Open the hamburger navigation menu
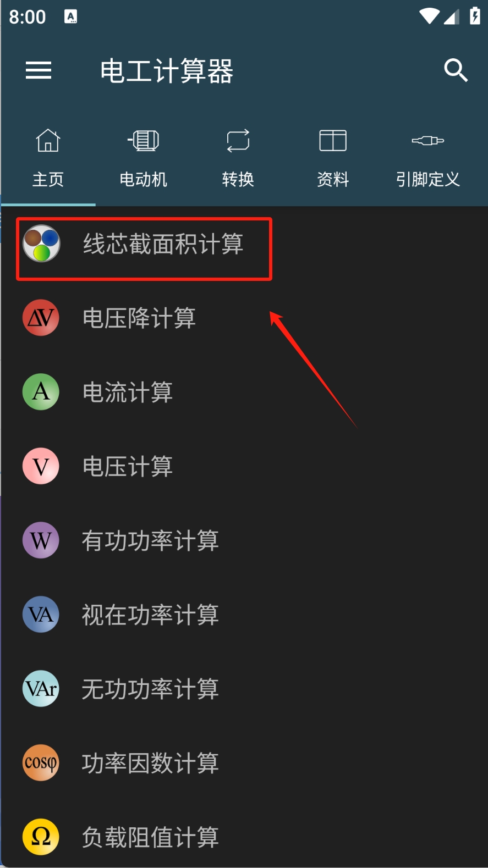 [x=39, y=70]
